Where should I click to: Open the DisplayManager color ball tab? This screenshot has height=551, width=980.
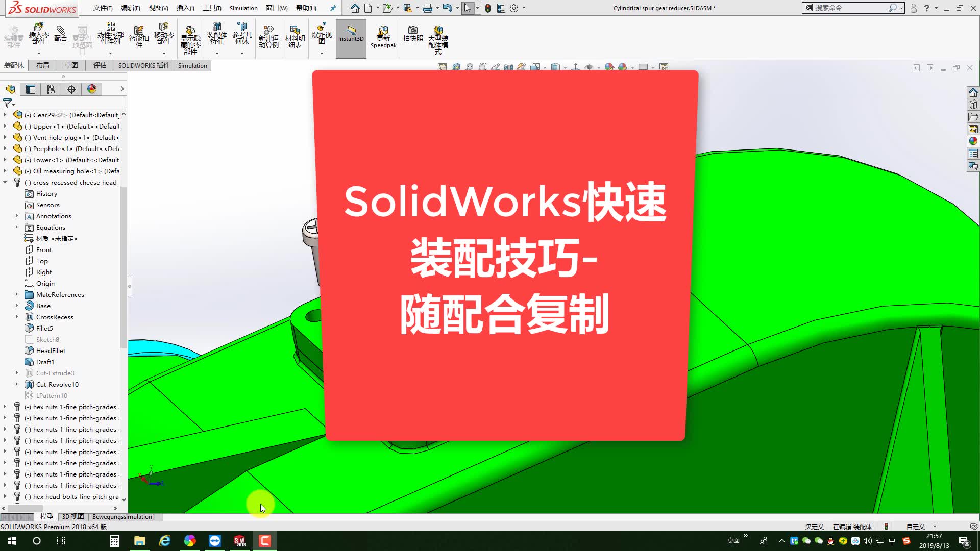(x=92, y=89)
